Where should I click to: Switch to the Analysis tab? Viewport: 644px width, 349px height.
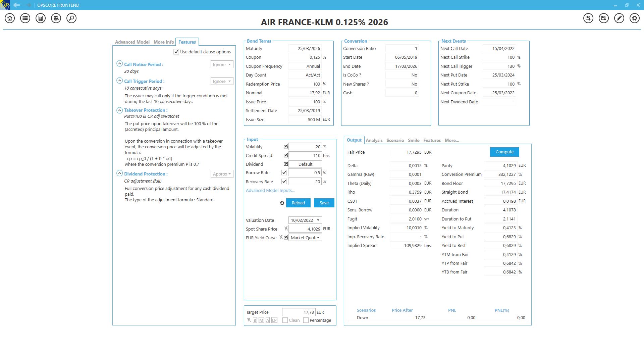click(374, 140)
